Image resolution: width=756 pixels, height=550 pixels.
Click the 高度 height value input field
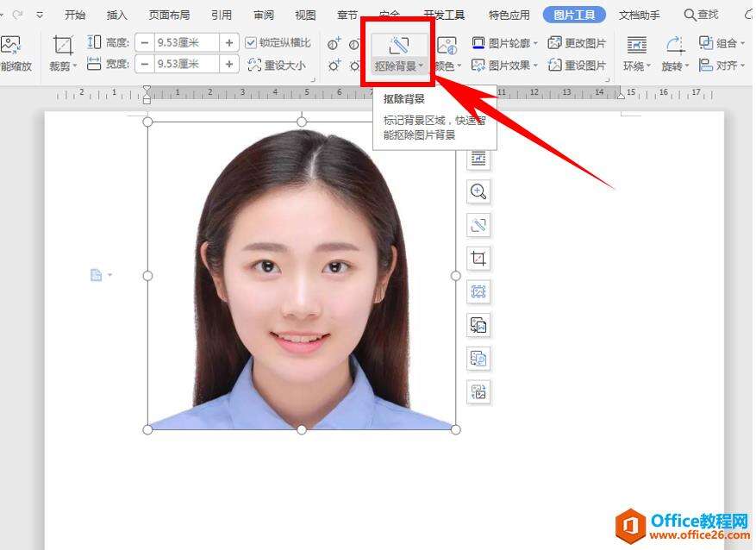185,42
